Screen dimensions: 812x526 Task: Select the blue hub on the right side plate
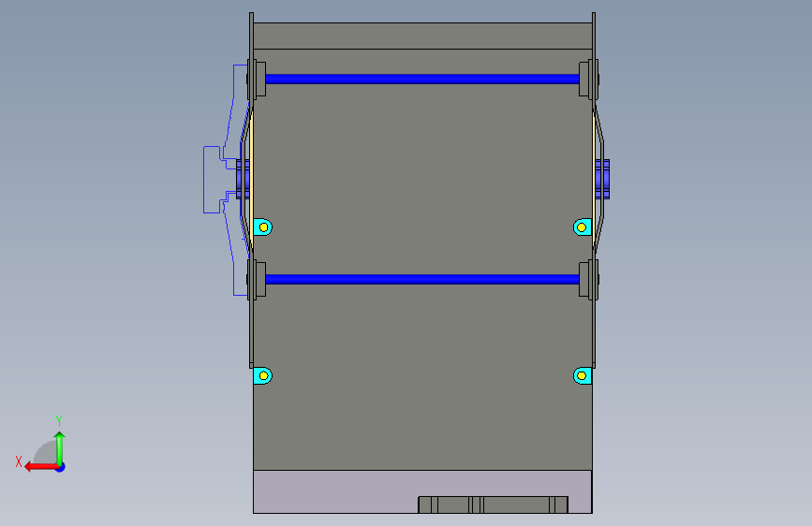tap(602, 179)
